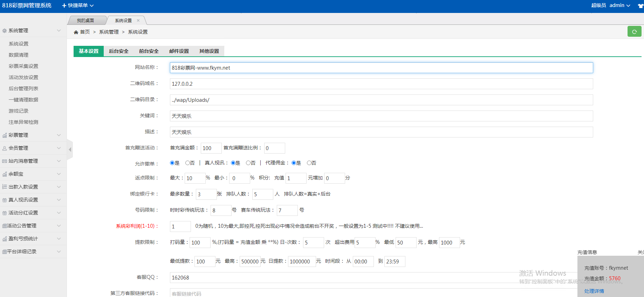This screenshot has height=297, width=644.
Task: Open the admin user dropdown
Action: (x=619, y=6)
